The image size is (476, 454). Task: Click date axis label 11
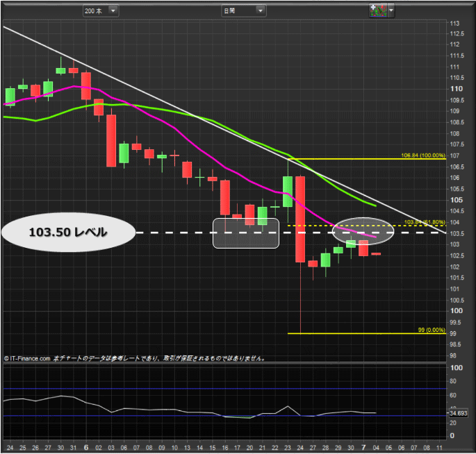(439, 448)
